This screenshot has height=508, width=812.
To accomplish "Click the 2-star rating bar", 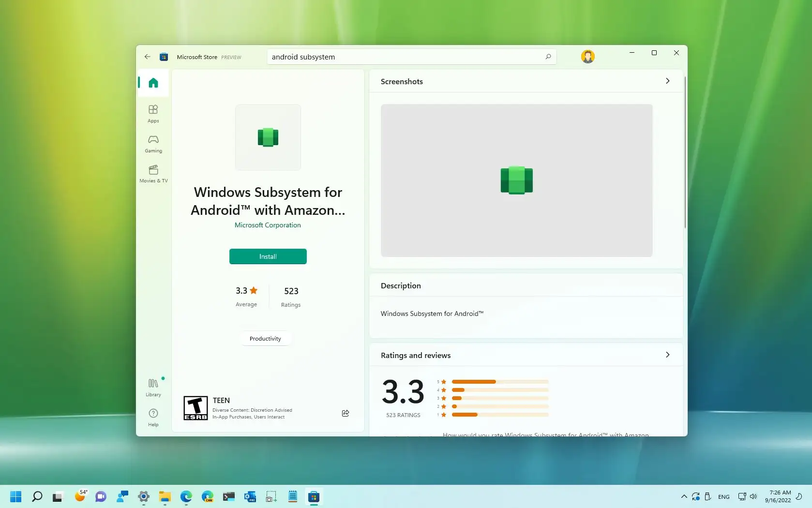I will (x=500, y=406).
